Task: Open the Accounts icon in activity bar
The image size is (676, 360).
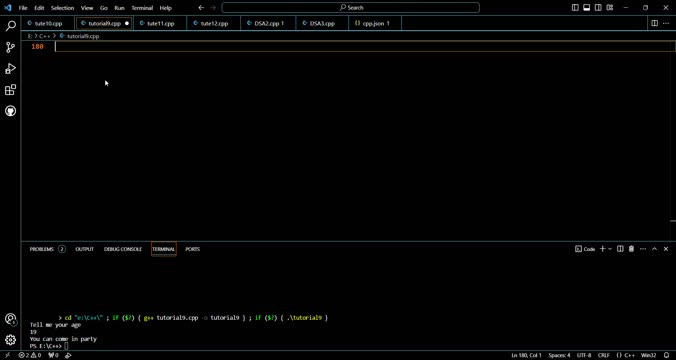Action: click(10, 319)
